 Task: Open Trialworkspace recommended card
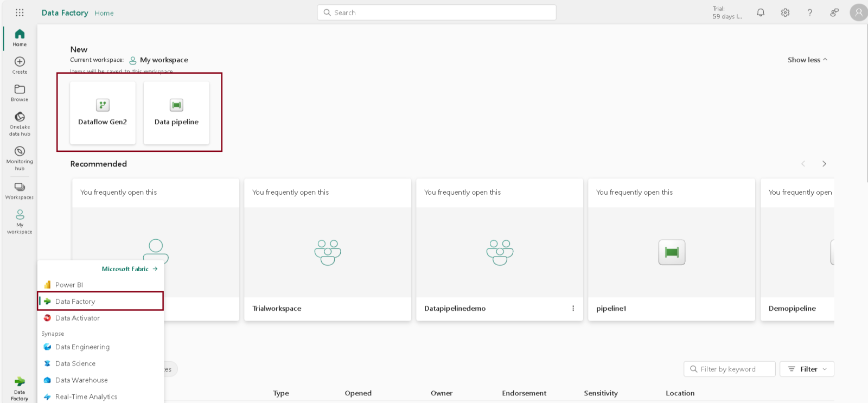coord(328,250)
